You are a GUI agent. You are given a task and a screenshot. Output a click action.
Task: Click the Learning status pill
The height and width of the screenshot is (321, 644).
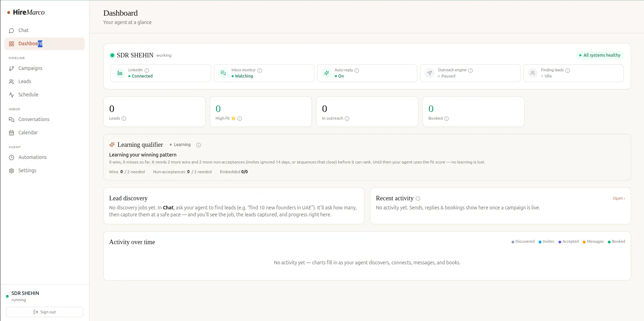(x=180, y=145)
